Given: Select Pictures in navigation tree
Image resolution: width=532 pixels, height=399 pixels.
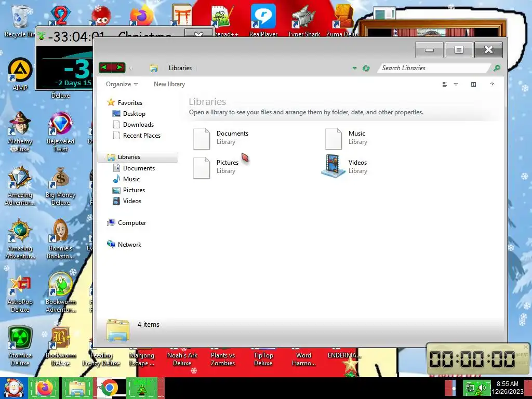Looking at the screenshot, I should tap(129, 190).
